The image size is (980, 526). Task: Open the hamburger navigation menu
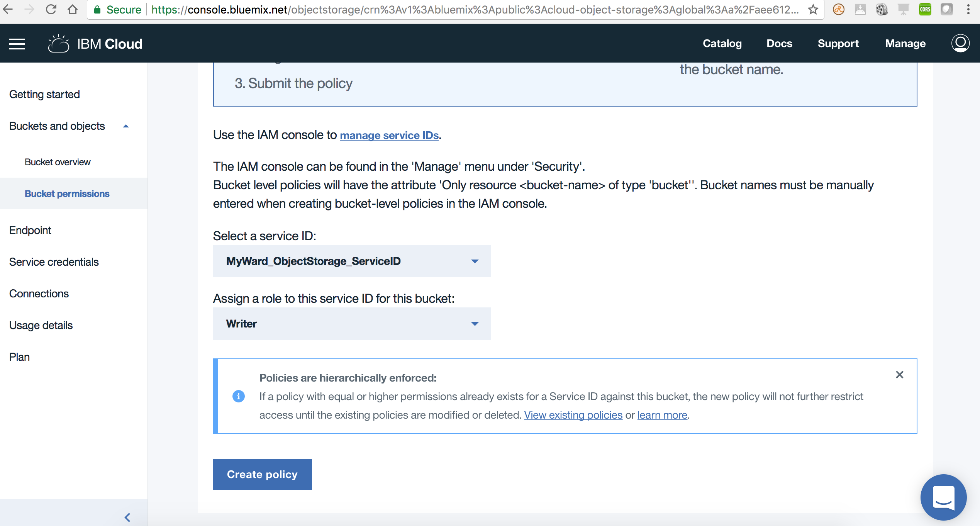pos(17,44)
